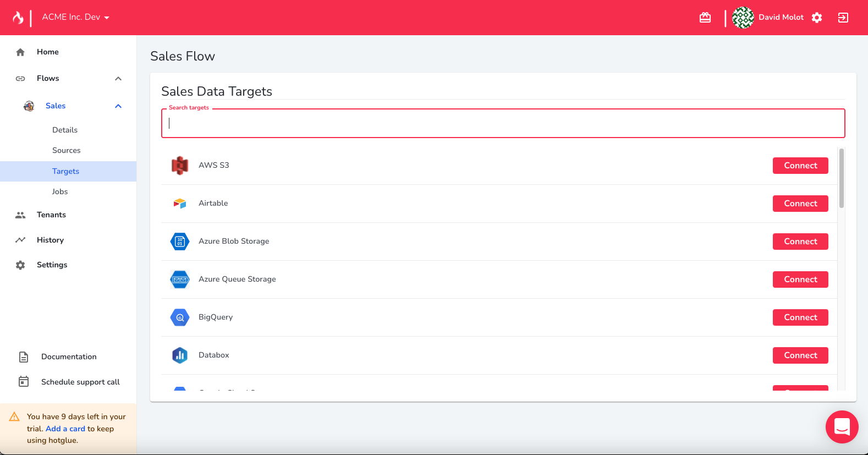This screenshot has height=455, width=868.
Task: Open the ACME Inc. Dev environment dropdown
Action: (x=75, y=17)
